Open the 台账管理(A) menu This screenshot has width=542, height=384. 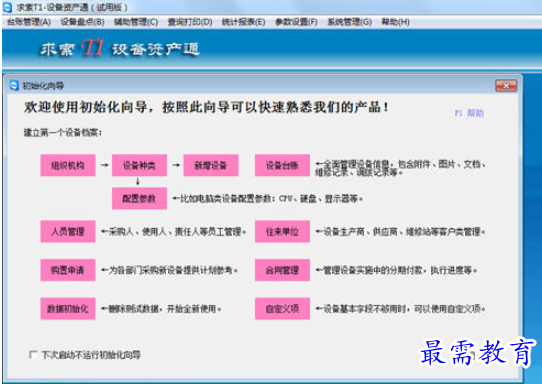point(29,22)
